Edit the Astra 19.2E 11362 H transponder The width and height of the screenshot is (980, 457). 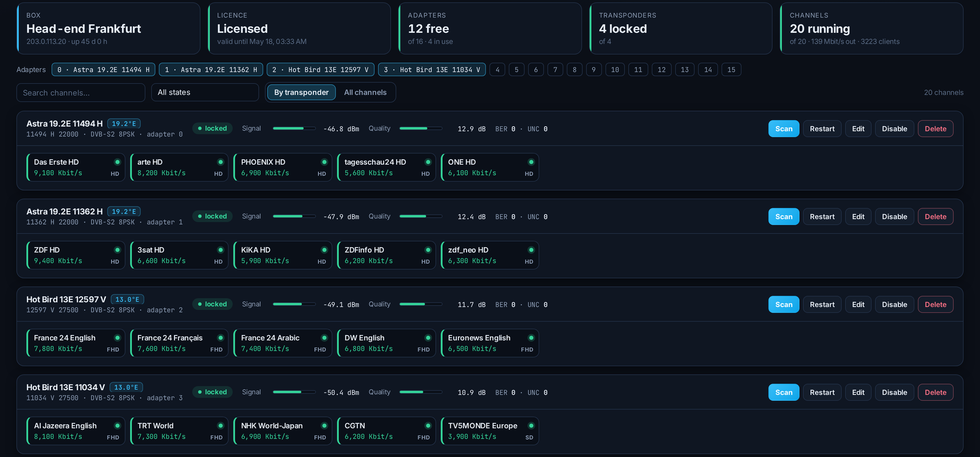(859, 217)
